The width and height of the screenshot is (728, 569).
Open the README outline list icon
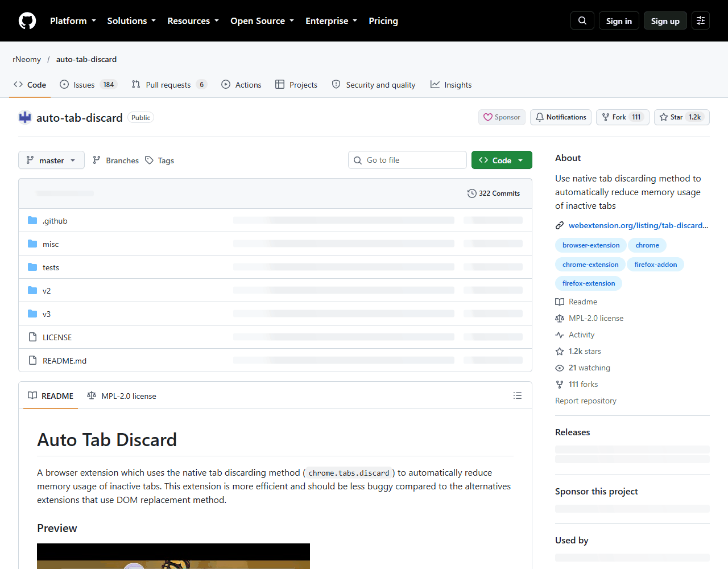pos(518,395)
